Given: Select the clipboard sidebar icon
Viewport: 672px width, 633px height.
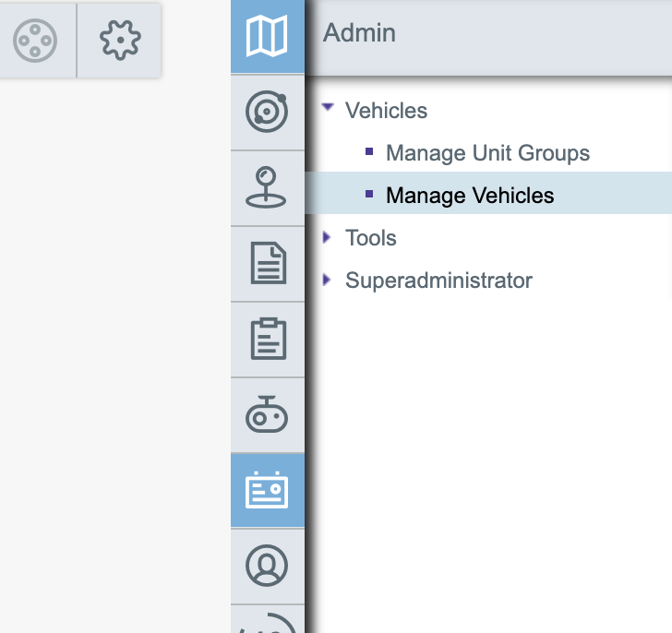Looking at the screenshot, I should click(267, 340).
